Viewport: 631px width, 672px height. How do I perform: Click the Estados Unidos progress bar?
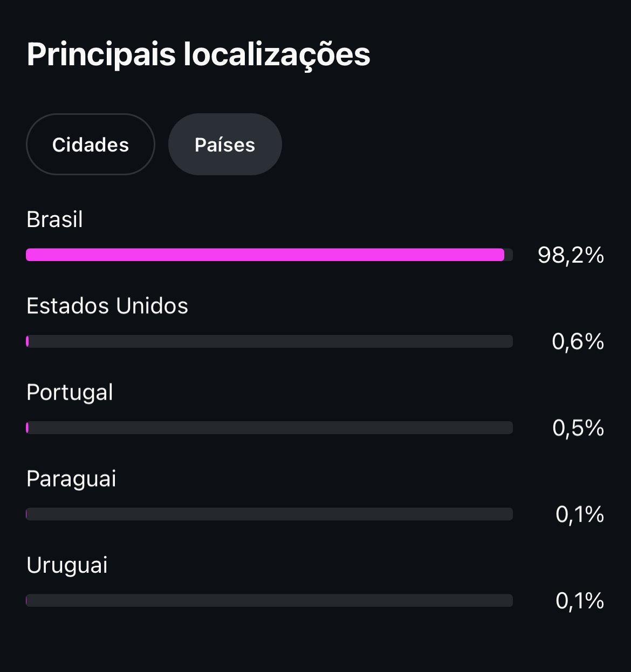point(269,341)
